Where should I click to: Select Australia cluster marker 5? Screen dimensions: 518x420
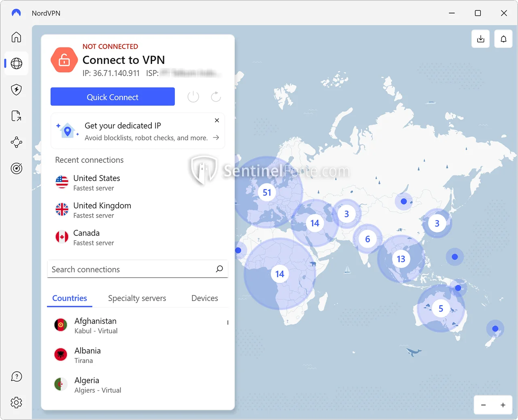(x=441, y=309)
